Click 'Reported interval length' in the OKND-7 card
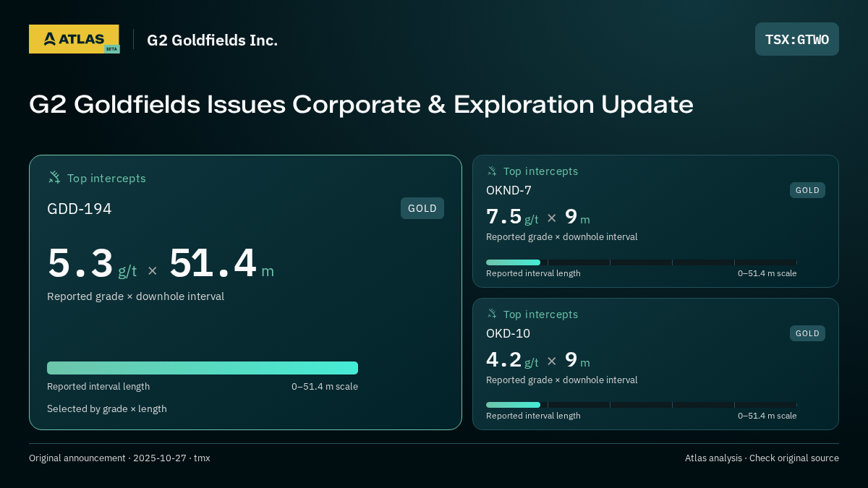 point(533,273)
